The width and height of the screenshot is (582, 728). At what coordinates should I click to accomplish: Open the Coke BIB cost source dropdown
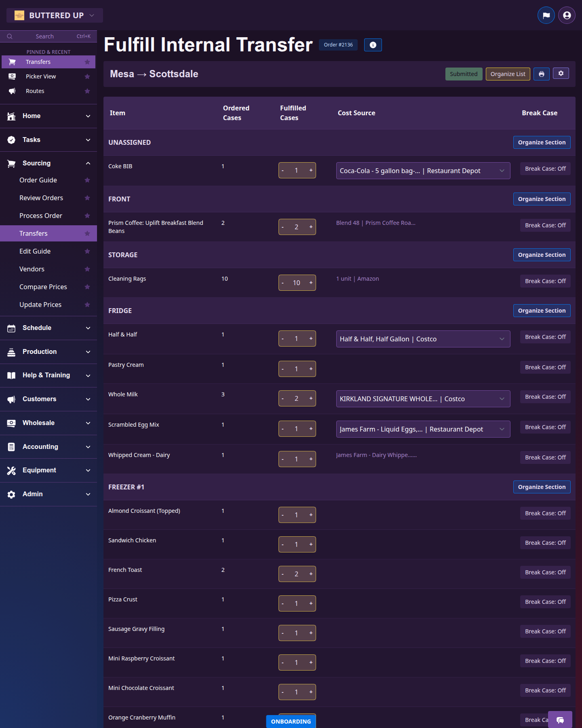tap(423, 171)
